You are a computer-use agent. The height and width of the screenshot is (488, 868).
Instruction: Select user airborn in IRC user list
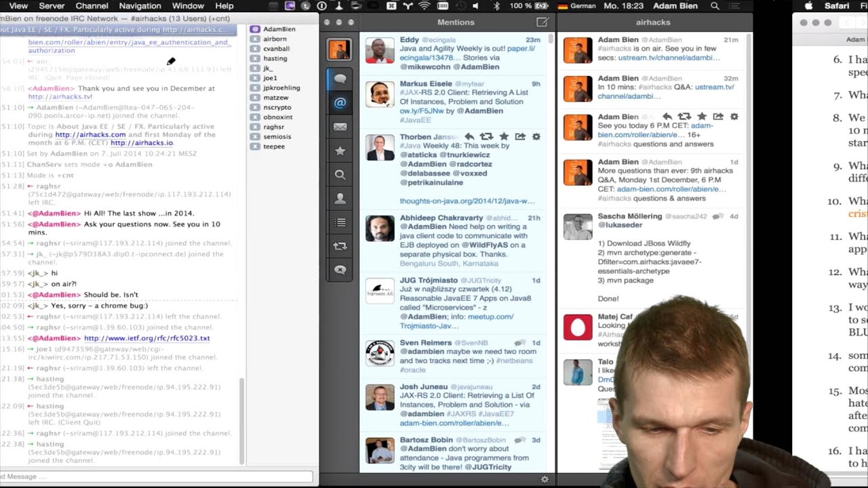coord(275,39)
